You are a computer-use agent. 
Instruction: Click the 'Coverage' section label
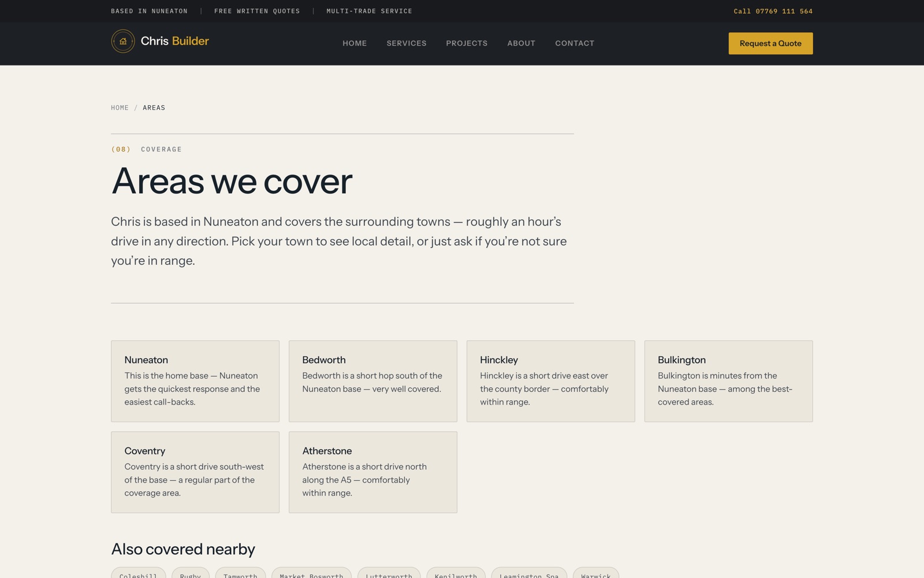(161, 149)
